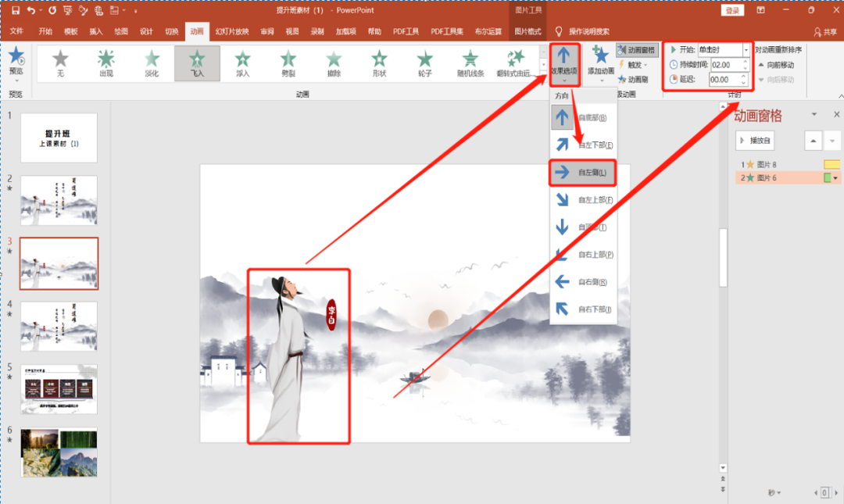
Task: Click 向前移动 move earlier
Action: pos(776,65)
